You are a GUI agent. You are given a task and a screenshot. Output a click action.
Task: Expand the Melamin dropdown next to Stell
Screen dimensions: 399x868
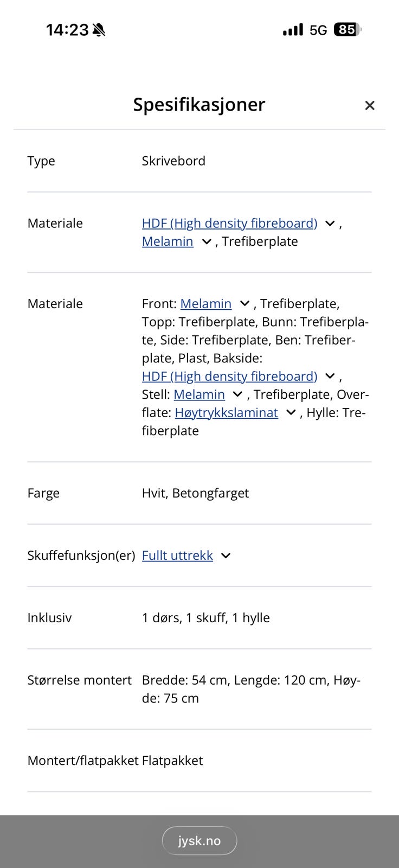click(237, 394)
